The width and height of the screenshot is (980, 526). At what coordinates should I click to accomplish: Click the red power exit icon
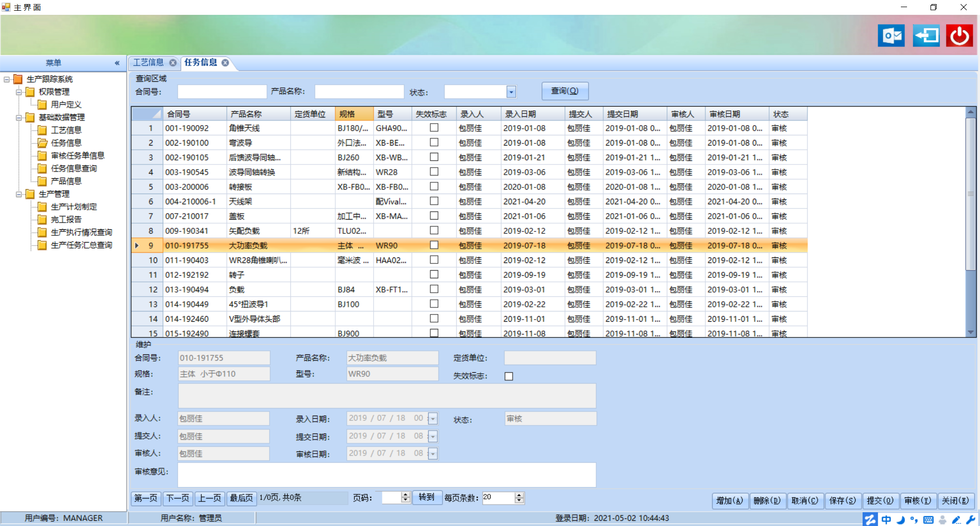[960, 36]
